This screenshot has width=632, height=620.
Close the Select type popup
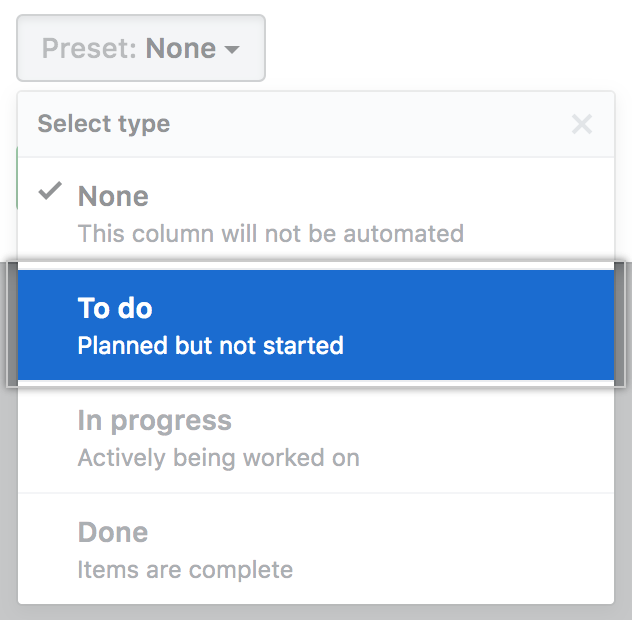coord(581,125)
